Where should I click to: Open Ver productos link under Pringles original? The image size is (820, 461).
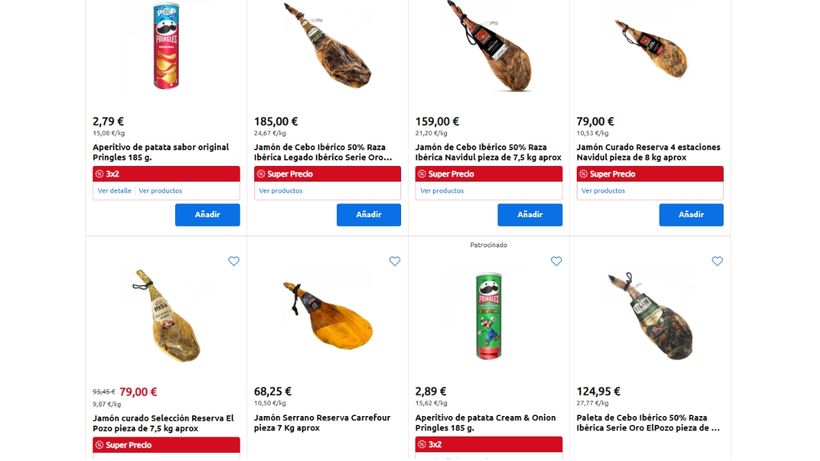pos(160,191)
